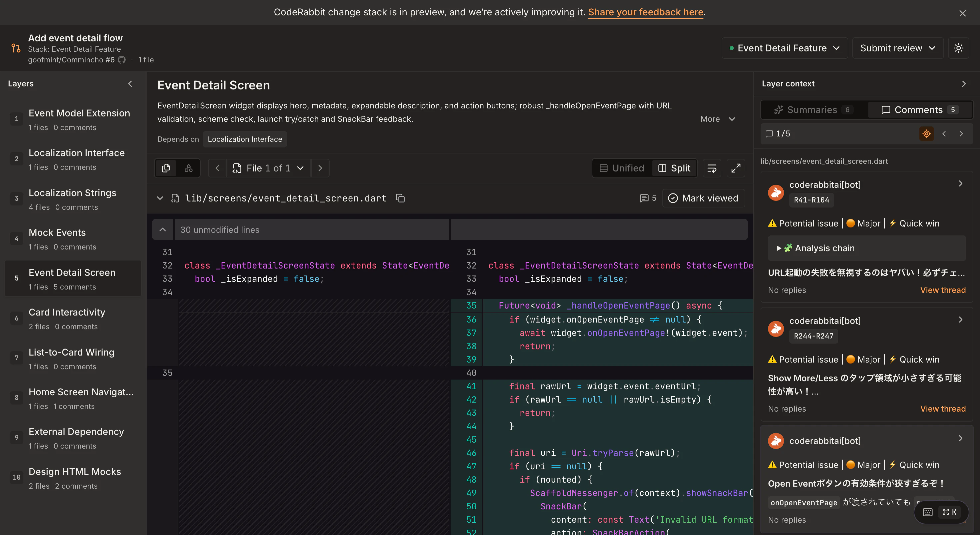This screenshot has width=980, height=535.
Task: Go to the previous comment
Action: (x=944, y=134)
